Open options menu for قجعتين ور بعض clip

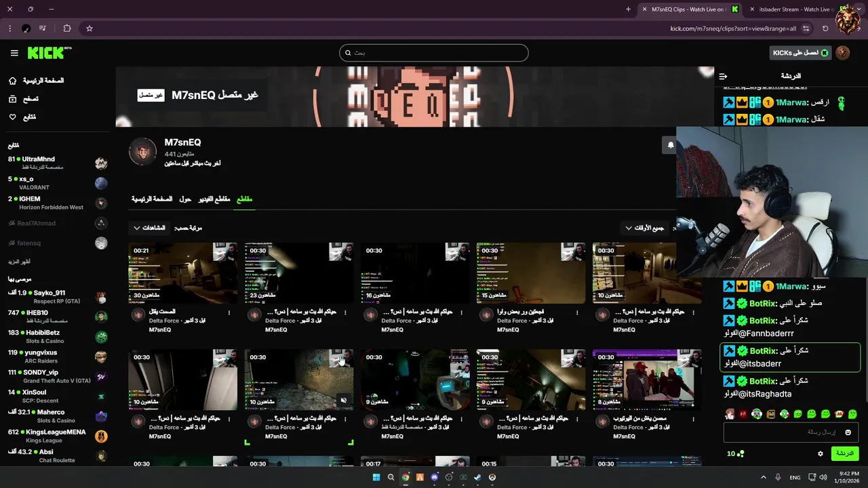(x=577, y=312)
